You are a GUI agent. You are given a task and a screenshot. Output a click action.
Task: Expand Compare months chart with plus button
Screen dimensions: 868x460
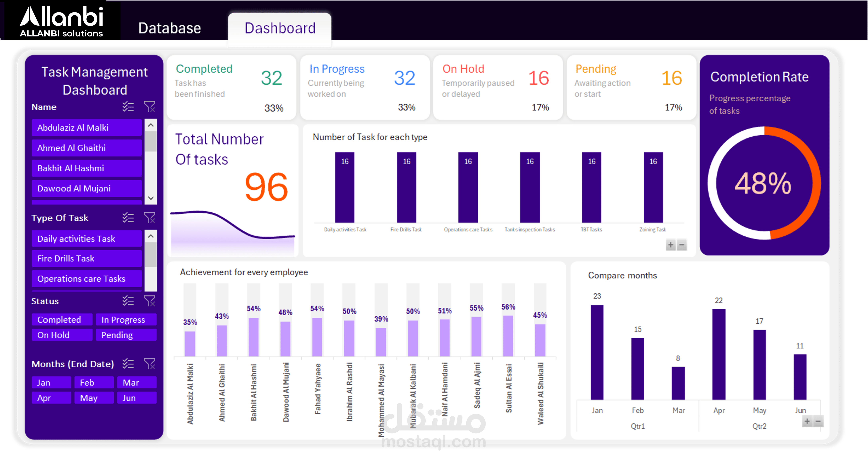807,421
